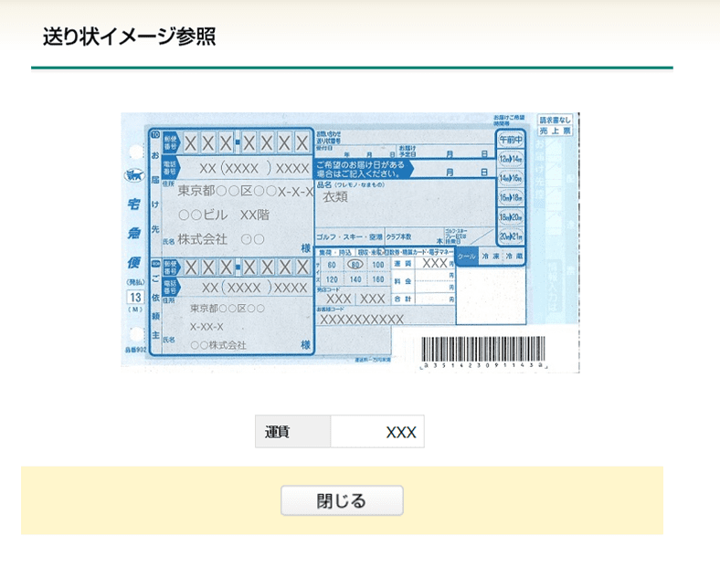This screenshot has width=720, height=588.
Task: Click the customer code XXXXXXXXXX on waybill
Action: point(361,319)
